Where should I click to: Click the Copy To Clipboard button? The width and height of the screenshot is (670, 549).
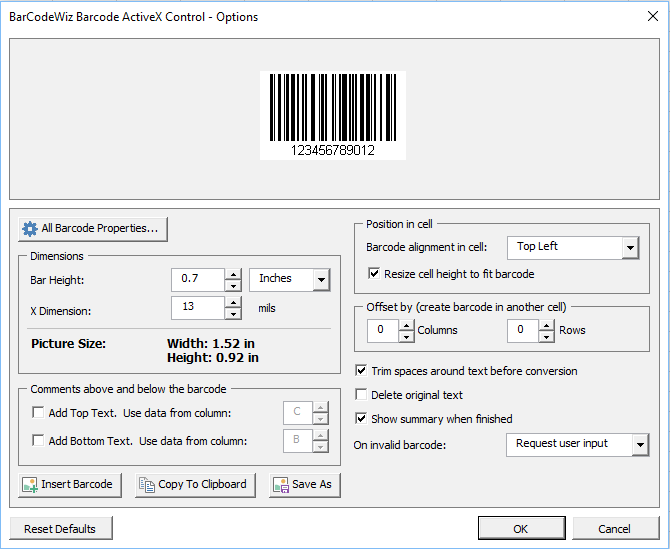[195, 485]
